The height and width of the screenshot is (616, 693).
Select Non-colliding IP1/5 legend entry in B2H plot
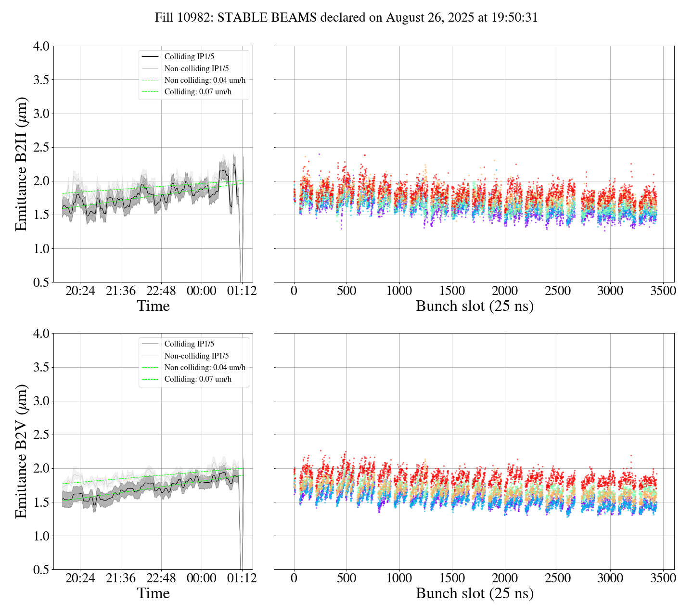pos(196,68)
